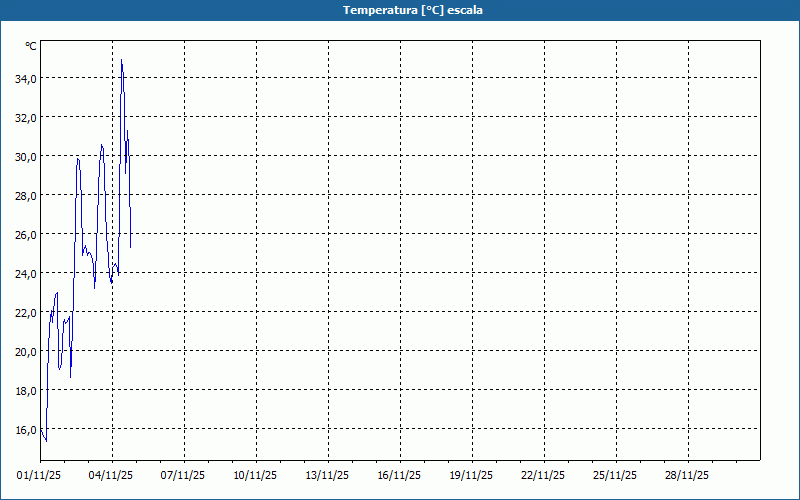The height and width of the screenshot is (500, 800).
Task: Click the 34,0 temperature axis label
Action: pyautogui.click(x=26, y=78)
